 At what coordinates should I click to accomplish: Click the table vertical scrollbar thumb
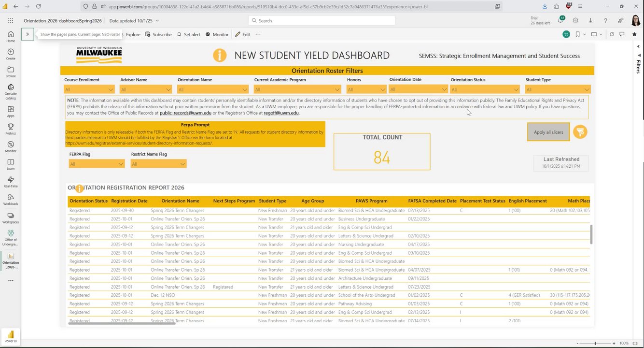591,234
